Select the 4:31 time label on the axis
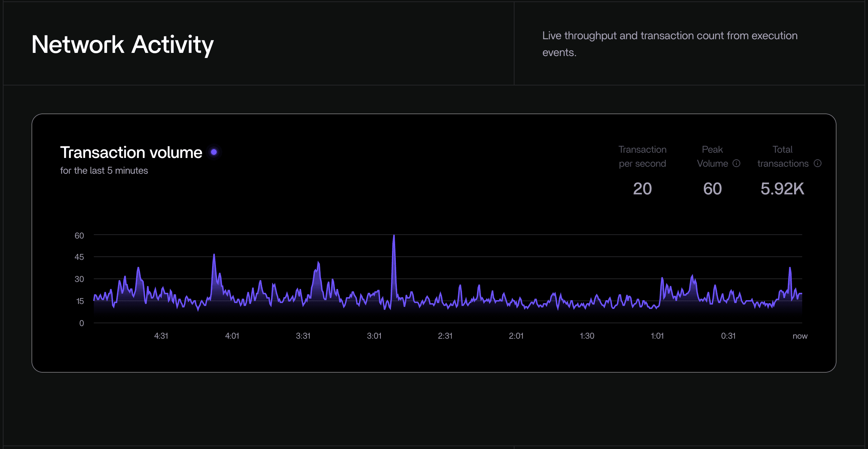The width and height of the screenshot is (868, 449). coord(161,336)
